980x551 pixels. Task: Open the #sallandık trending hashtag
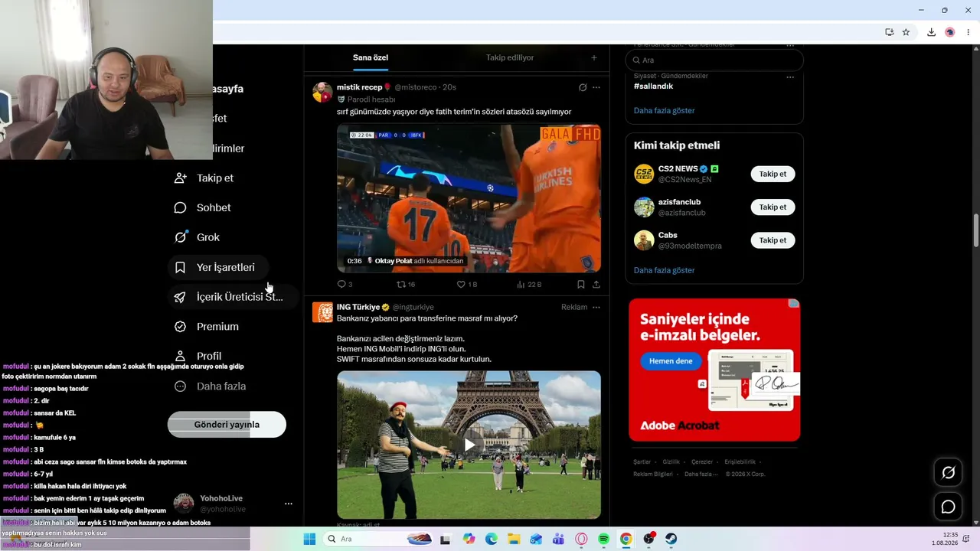654,86
